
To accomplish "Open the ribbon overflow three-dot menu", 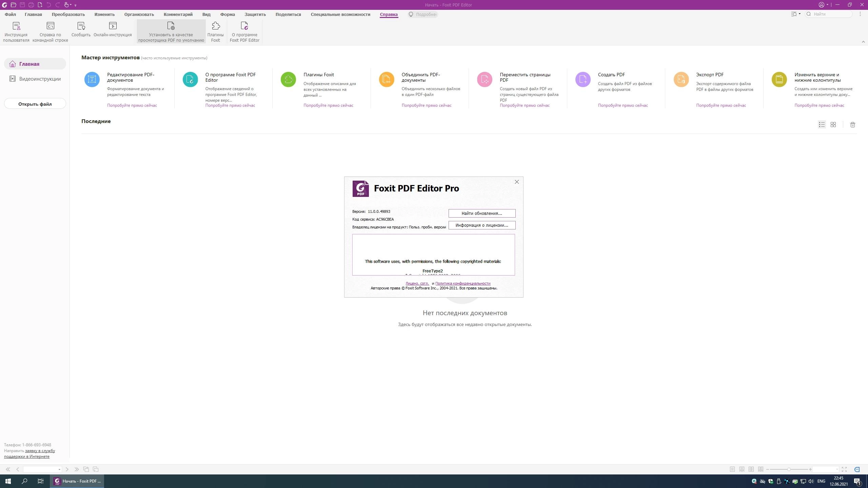I will click(860, 14).
